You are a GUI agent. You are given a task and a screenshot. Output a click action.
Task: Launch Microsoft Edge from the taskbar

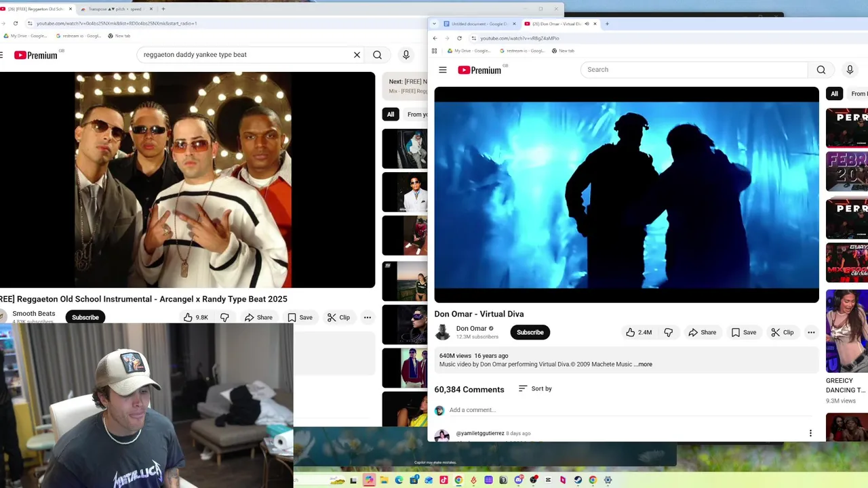[399, 480]
